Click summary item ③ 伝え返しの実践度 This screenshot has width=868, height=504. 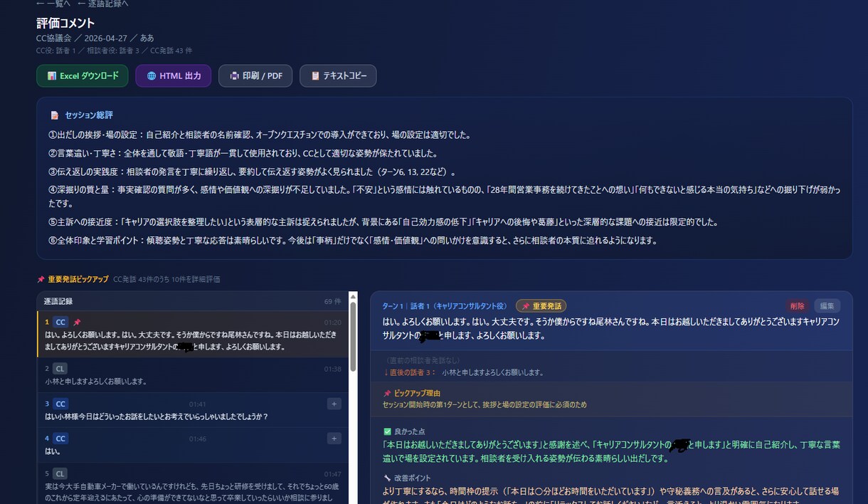(252, 172)
